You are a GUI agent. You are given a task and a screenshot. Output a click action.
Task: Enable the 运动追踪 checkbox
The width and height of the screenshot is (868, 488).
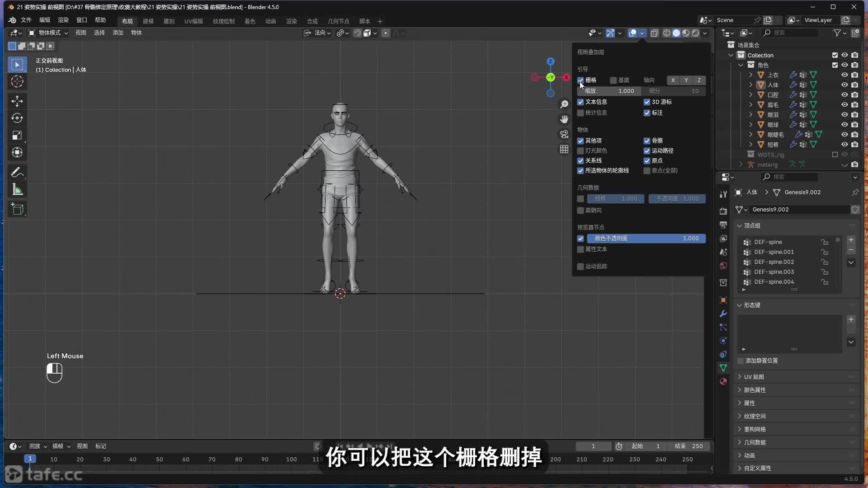(580, 267)
